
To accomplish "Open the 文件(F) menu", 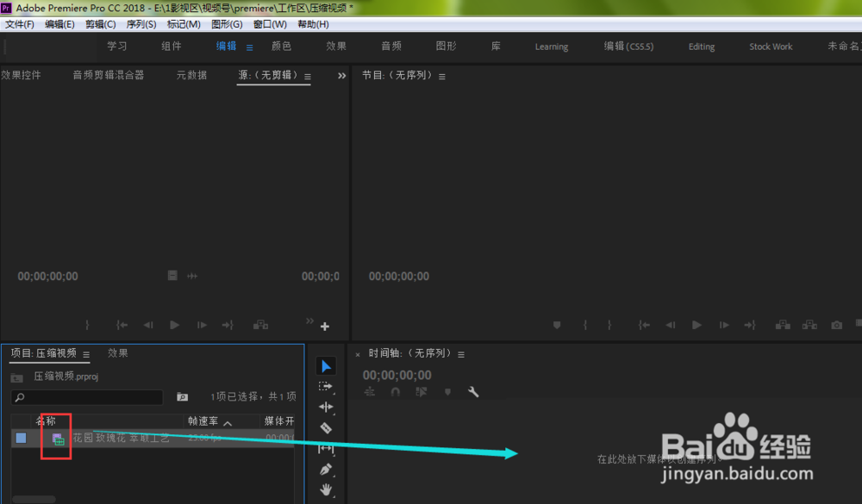I will tap(20, 24).
